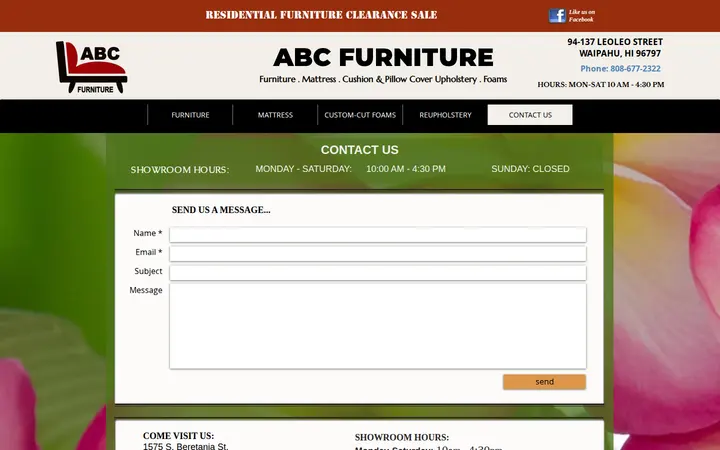Click the 'Email *' label
This screenshot has width=720, height=450.
(x=148, y=252)
